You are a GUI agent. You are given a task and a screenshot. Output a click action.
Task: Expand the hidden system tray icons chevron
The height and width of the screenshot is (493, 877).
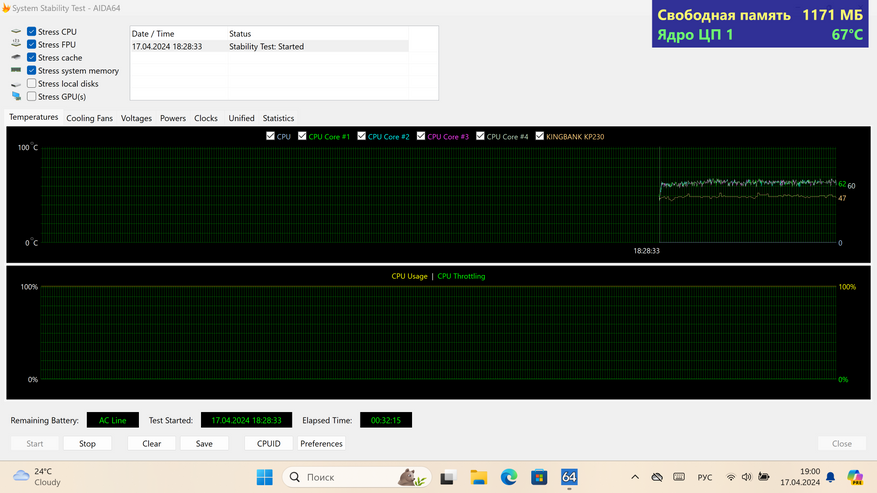click(x=634, y=477)
